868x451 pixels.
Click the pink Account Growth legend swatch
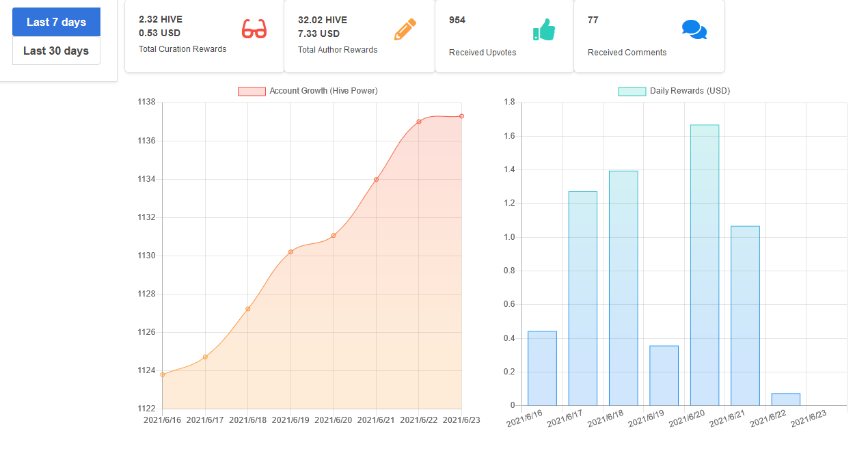(x=252, y=92)
